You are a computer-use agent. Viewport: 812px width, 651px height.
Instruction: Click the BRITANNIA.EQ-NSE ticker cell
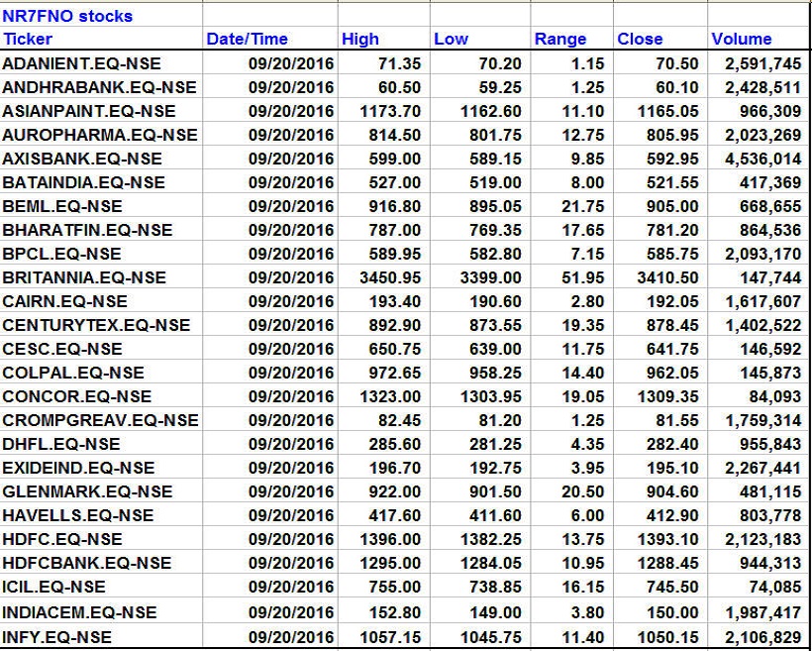click(85, 277)
